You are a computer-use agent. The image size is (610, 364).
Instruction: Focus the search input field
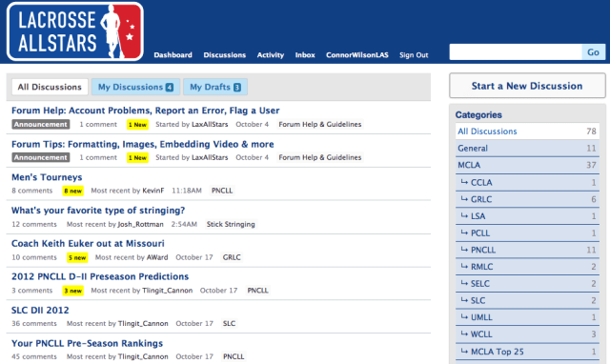coord(516,51)
